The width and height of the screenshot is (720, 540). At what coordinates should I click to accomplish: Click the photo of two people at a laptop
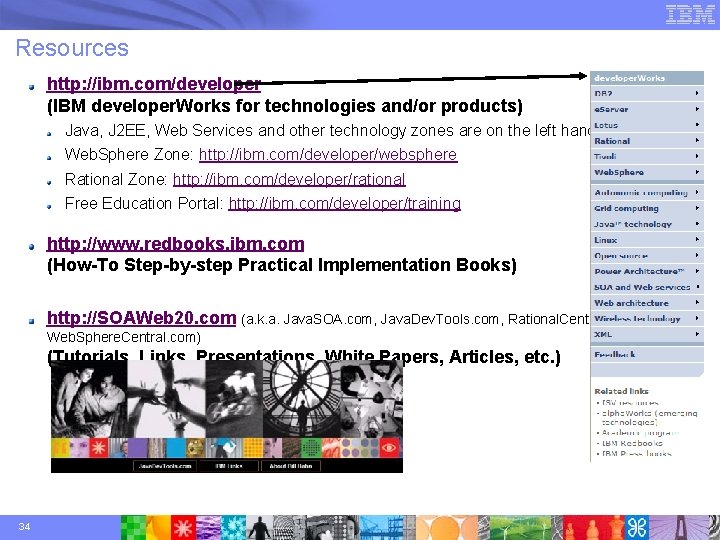(x=89, y=399)
